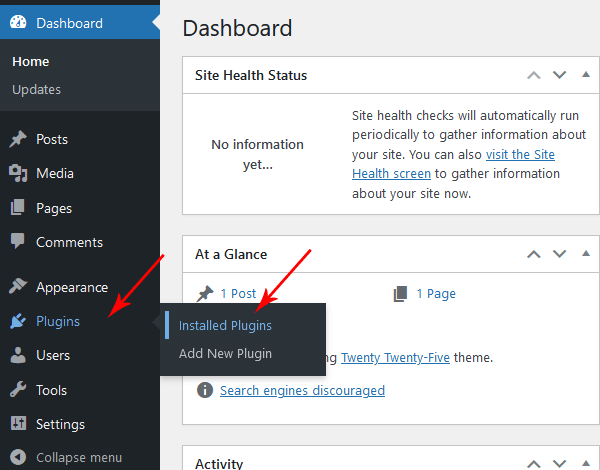Screen dimensions: 600x470
Task: Collapse the Site Health Status panel
Action: pyautogui.click(x=584, y=75)
